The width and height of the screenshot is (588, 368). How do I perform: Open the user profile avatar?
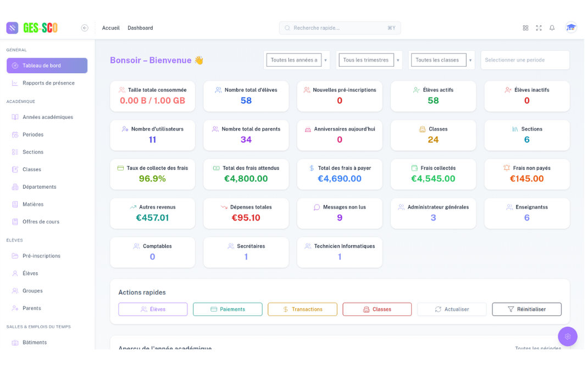(x=571, y=28)
